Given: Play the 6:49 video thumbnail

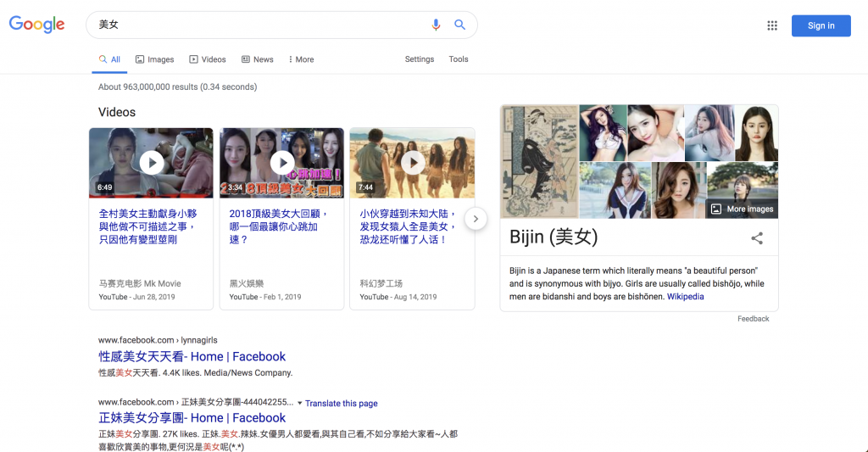Looking at the screenshot, I should coord(151,162).
